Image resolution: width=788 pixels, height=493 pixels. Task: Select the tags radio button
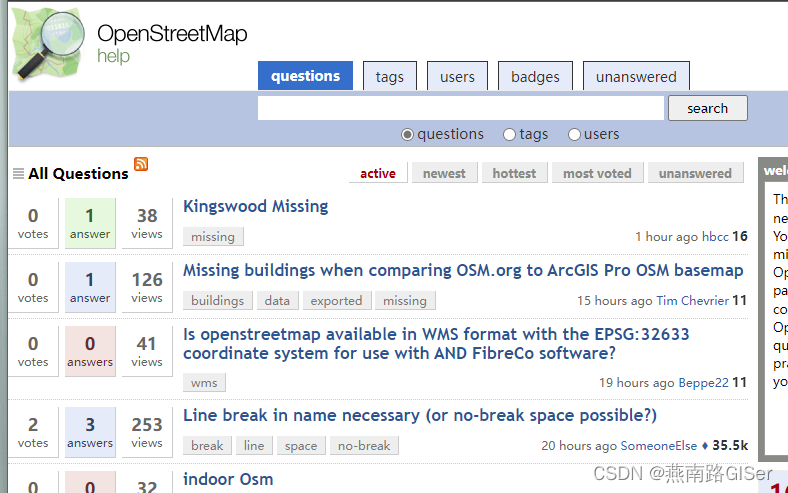(x=510, y=135)
